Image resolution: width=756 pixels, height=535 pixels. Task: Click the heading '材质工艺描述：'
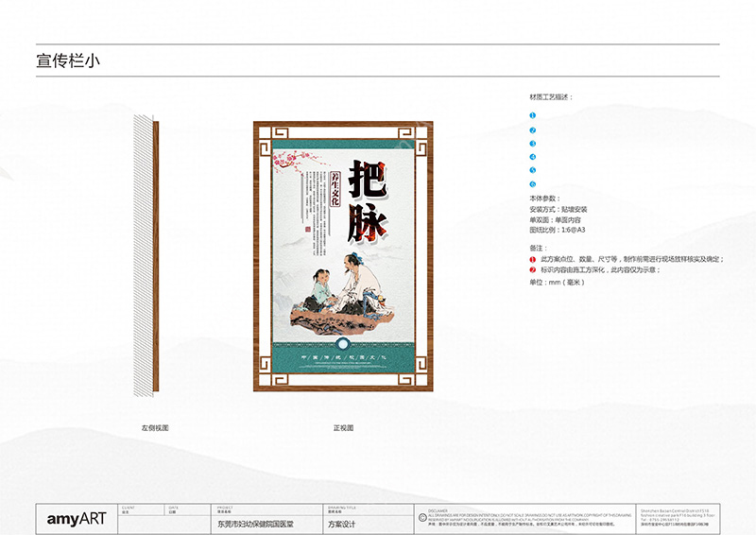(x=552, y=97)
